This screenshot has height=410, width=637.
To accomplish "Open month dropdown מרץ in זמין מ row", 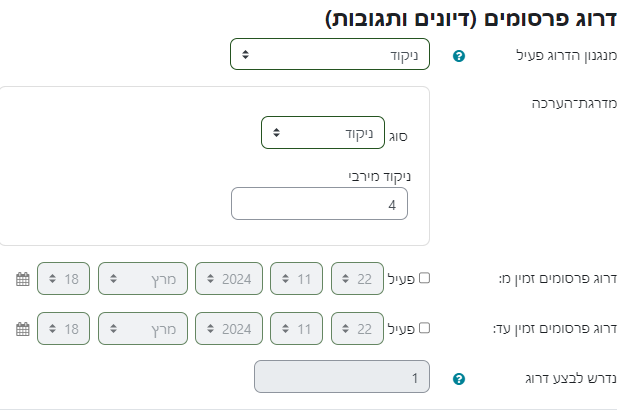I will 142,279.
